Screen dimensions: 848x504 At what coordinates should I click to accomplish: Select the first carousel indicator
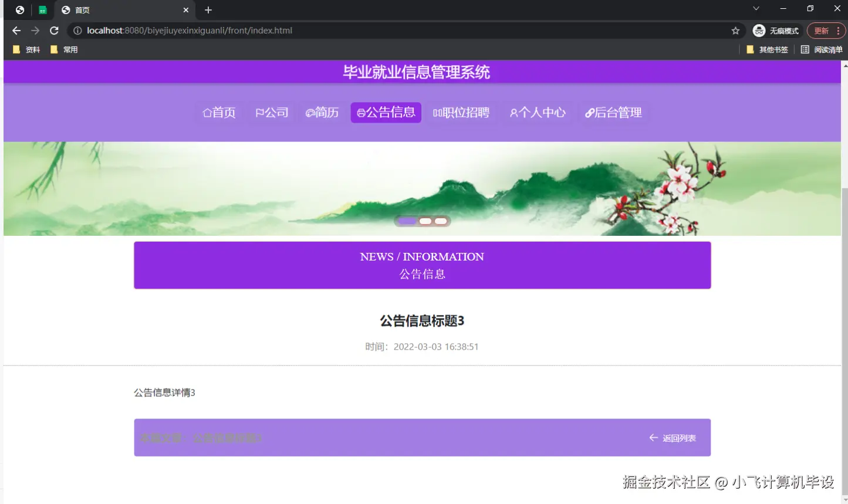[407, 221]
